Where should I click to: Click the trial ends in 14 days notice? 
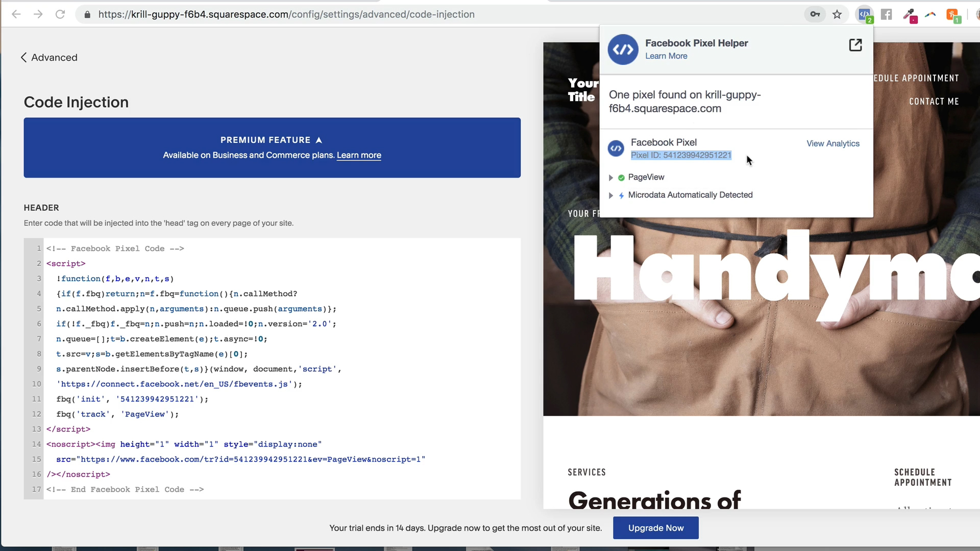click(465, 528)
